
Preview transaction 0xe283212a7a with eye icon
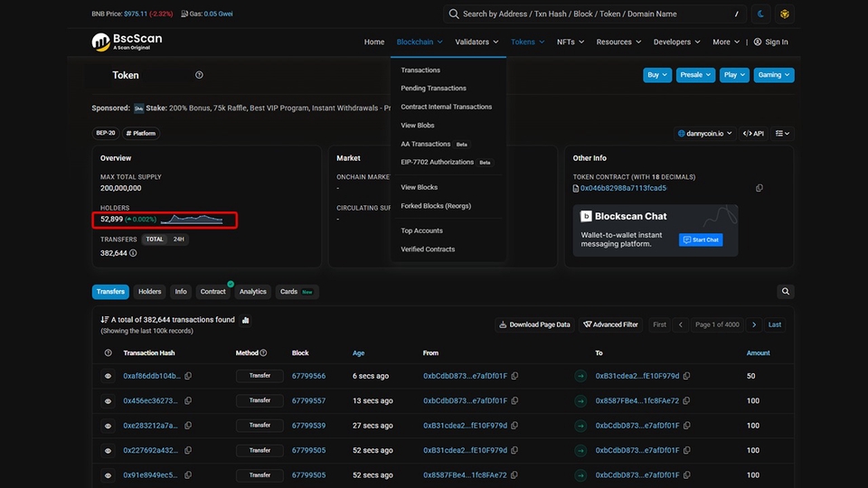click(108, 426)
